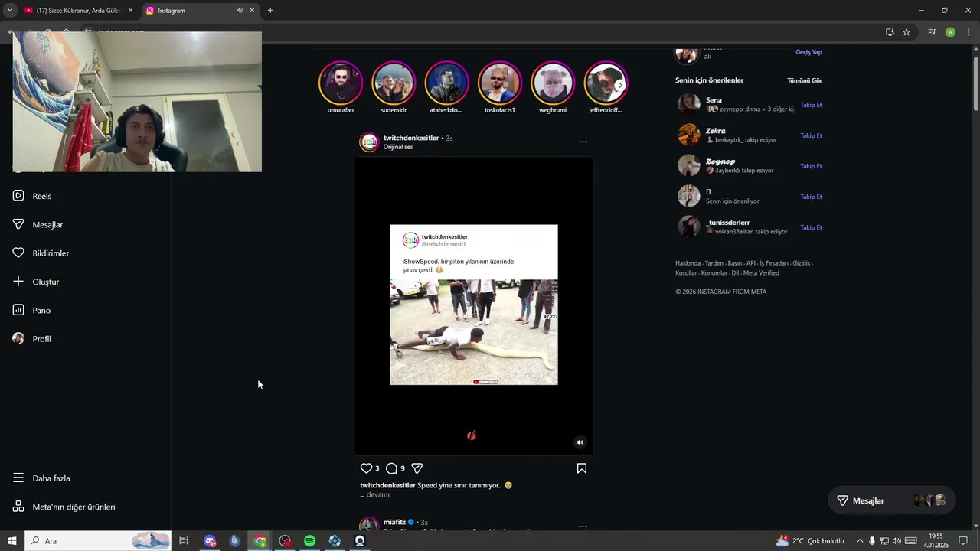Follow Sena with Takip Et
980x551 pixels.
[811, 105]
